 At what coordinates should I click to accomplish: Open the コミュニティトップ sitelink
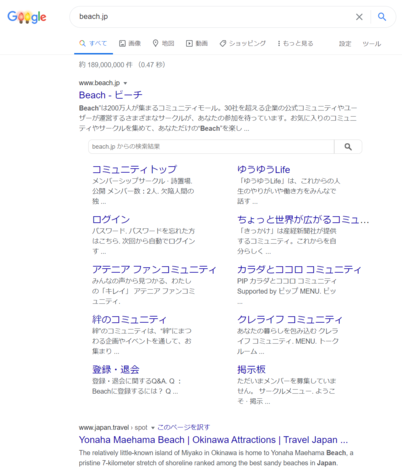pyautogui.click(x=134, y=169)
